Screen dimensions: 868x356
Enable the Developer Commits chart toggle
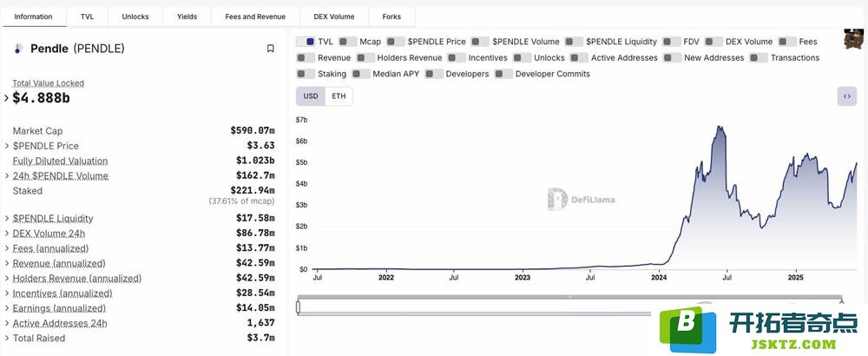pyautogui.click(x=503, y=74)
